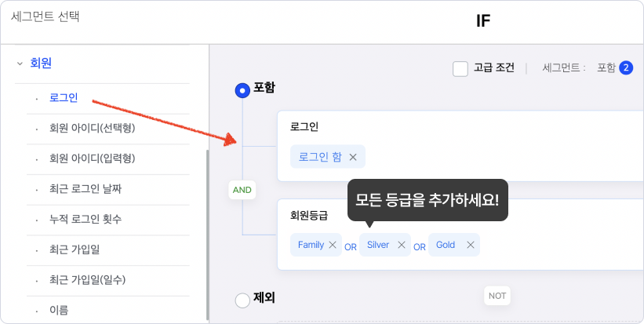This screenshot has width=644, height=324.
Task: Pick 최근 가입일(일수) from the list
Action: point(88,280)
